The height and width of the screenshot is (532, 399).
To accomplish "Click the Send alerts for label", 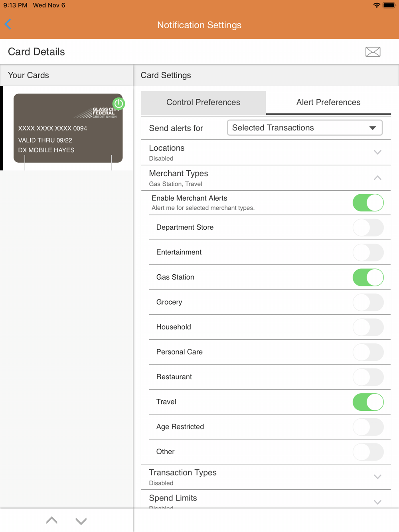I will (x=176, y=128).
